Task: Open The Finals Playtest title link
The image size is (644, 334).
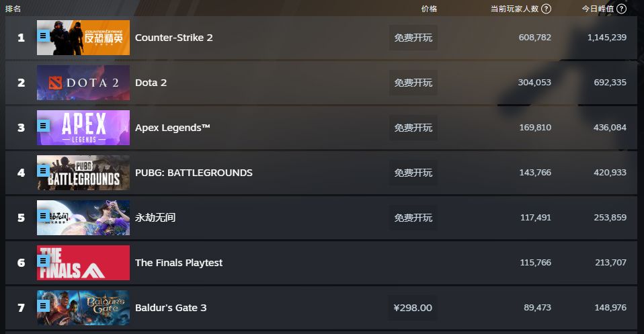Action: click(x=178, y=263)
